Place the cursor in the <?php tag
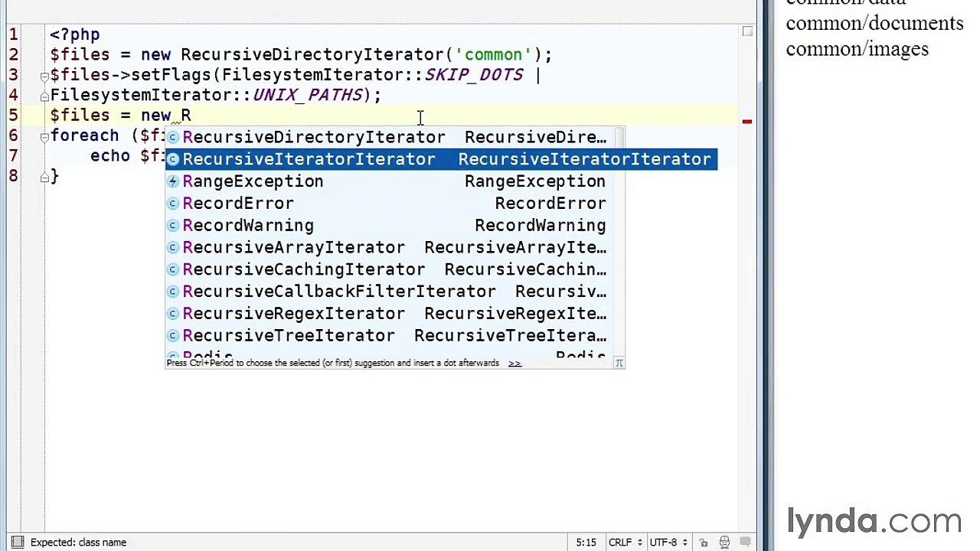 pos(75,35)
